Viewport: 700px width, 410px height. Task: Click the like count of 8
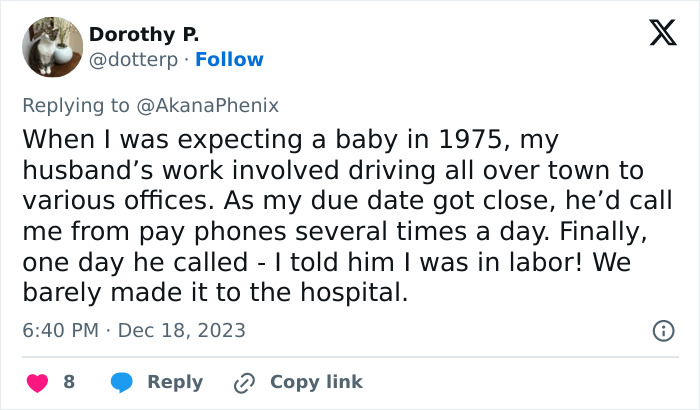coord(69,382)
